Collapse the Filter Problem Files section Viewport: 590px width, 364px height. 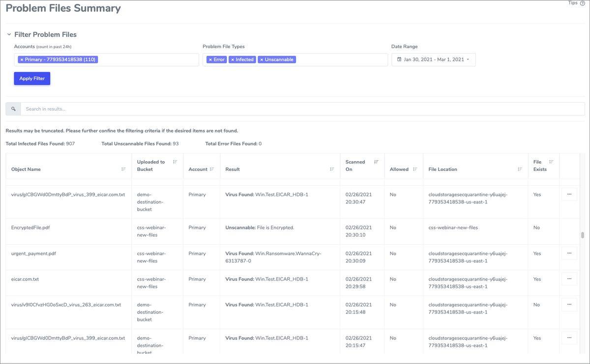9,34
